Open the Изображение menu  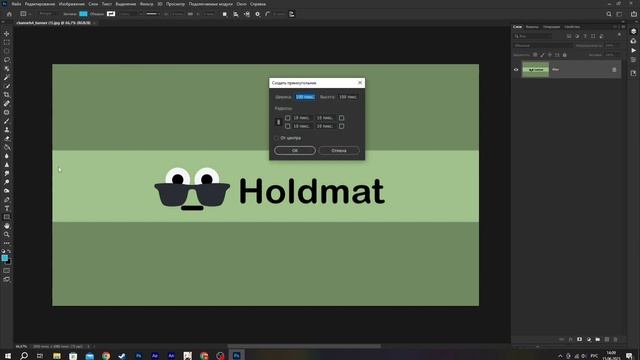(x=71, y=4)
